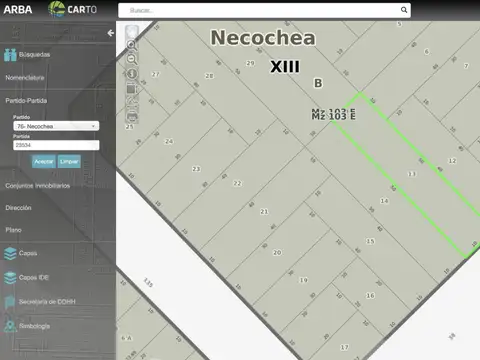Screen dimensions: 480x360
Task: Click parcel number 20 on the map
Action: (x=277, y=253)
